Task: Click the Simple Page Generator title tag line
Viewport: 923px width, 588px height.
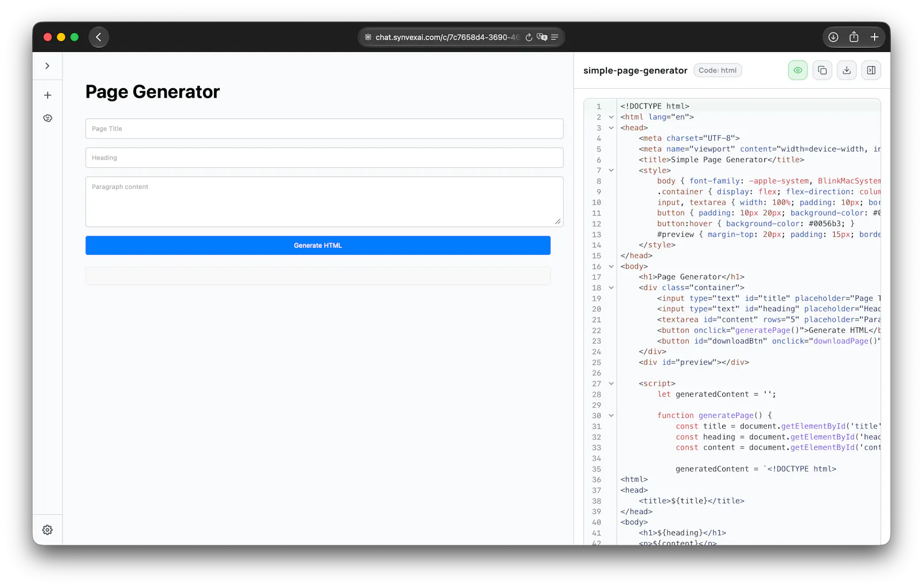Action: click(721, 160)
